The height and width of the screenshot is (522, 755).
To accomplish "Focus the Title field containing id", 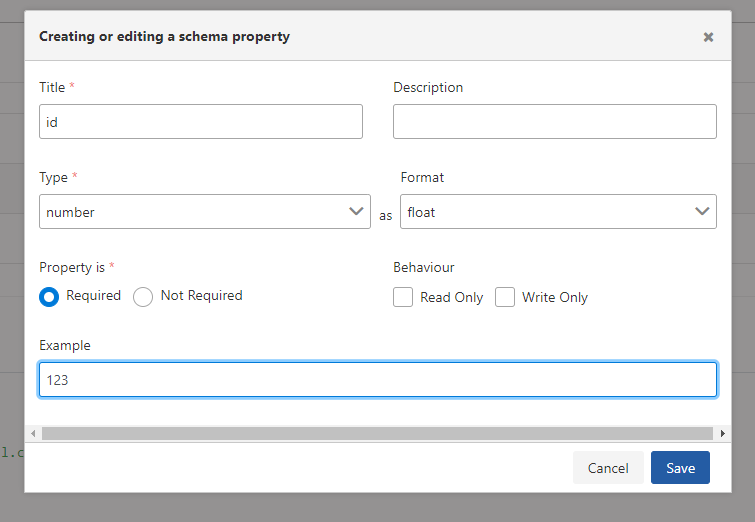I will pyautogui.click(x=200, y=122).
